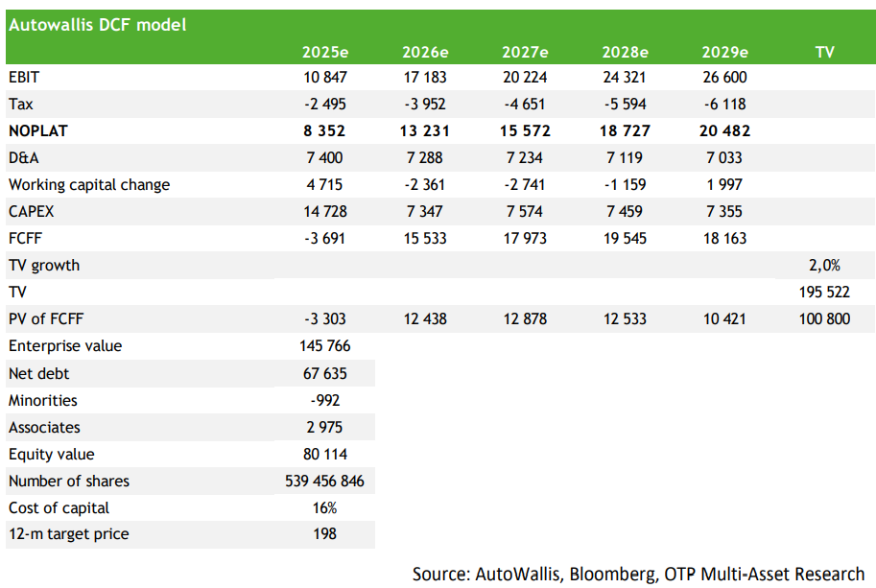Screen dimensions: 876x588
Task: Select PV of FCFF TV value 100 800
Action: click(824, 318)
